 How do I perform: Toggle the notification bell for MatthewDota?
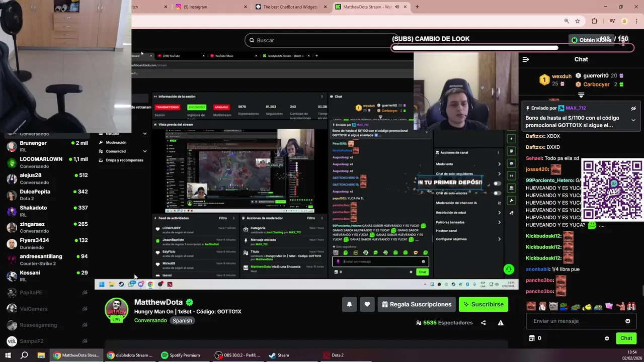(349, 304)
